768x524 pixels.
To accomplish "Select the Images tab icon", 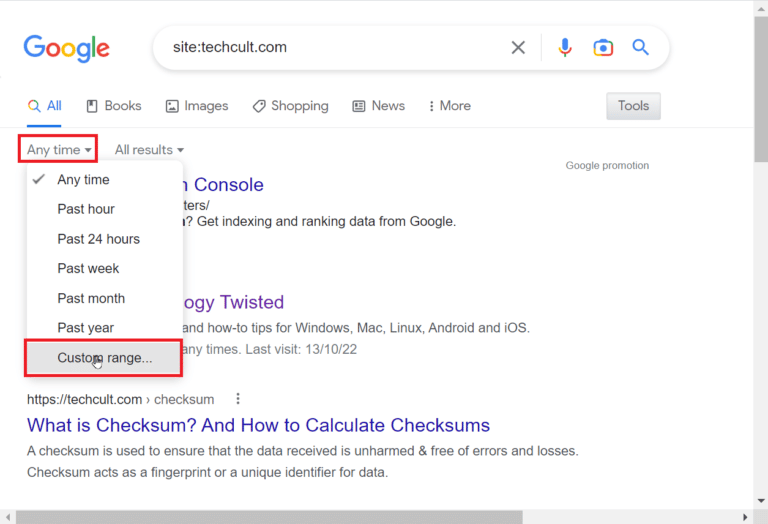I will pyautogui.click(x=172, y=106).
